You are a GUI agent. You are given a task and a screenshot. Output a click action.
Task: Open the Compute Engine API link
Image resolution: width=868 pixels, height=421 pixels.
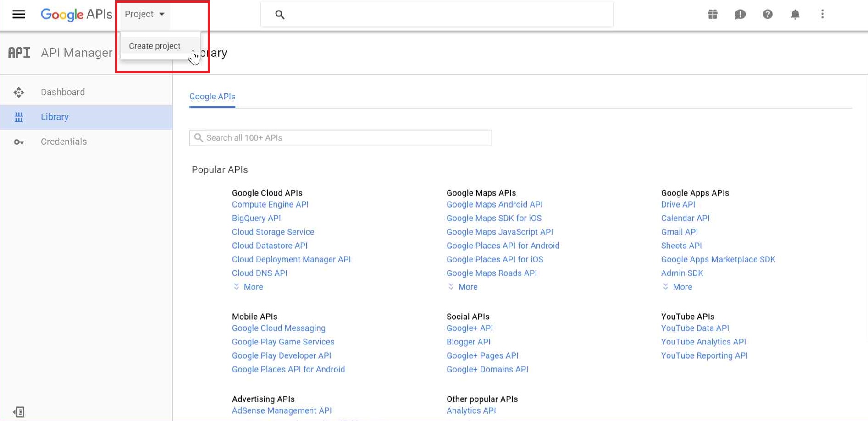[270, 204]
